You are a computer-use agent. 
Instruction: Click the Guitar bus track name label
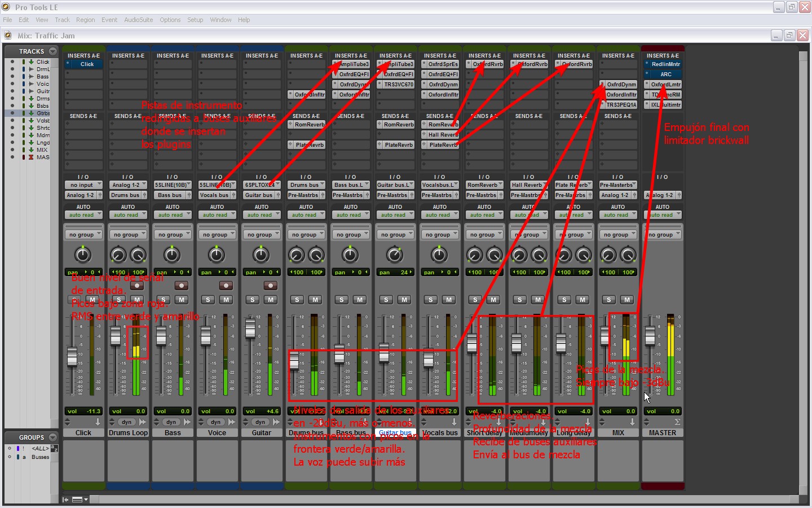tap(395, 433)
